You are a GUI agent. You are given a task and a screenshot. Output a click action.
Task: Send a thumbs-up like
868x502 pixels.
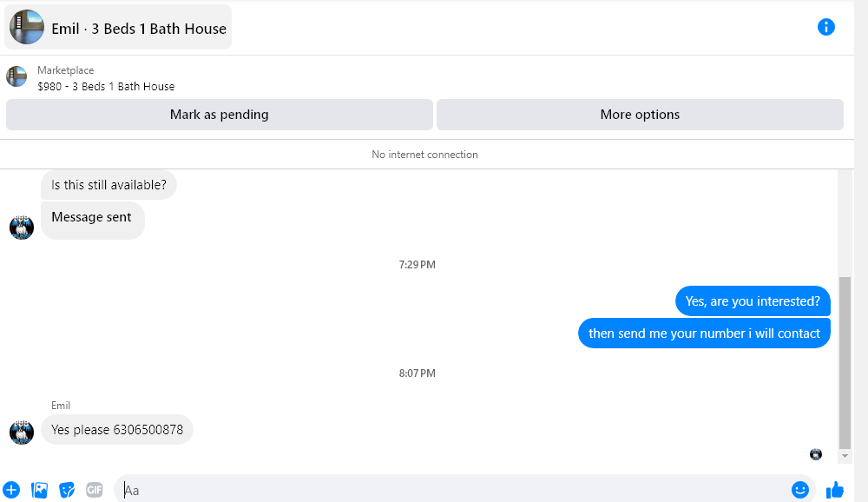[835, 490]
